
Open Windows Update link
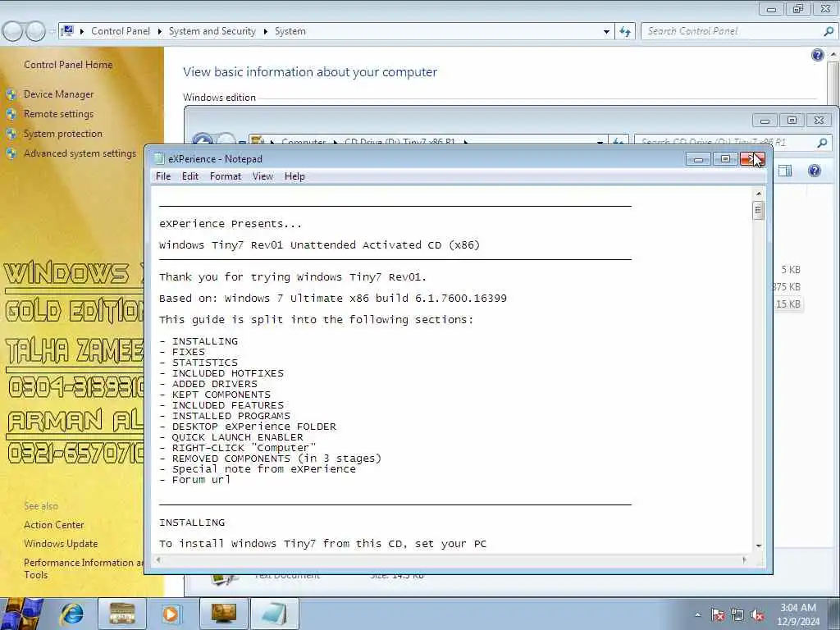pos(61,544)
